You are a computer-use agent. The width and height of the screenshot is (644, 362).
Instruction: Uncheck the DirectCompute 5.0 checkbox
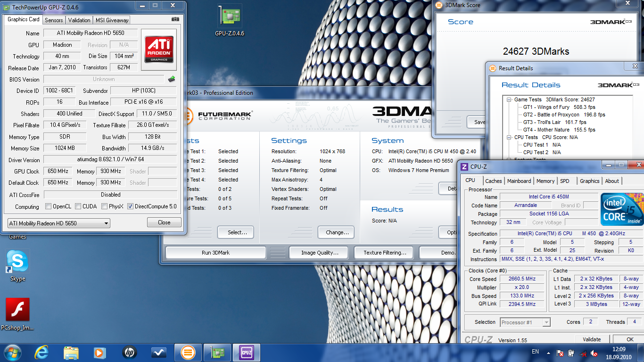(130, 206)
